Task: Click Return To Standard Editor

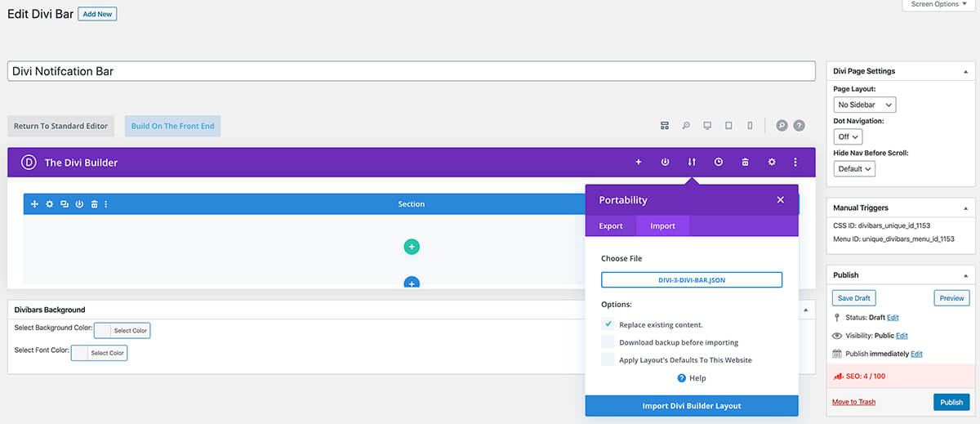Action: 60,126
